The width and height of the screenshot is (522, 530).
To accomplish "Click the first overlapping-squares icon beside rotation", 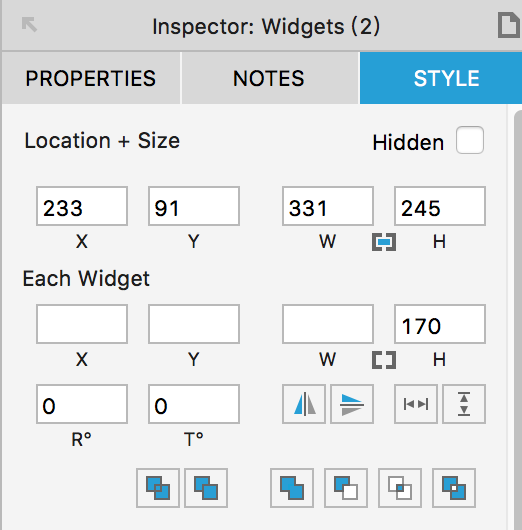I will pos(158,488).
